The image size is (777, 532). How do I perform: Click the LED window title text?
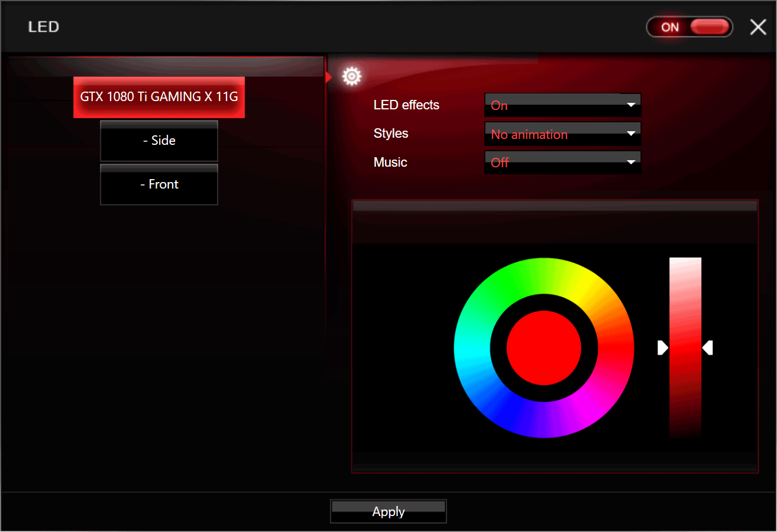tap(44, 27)
